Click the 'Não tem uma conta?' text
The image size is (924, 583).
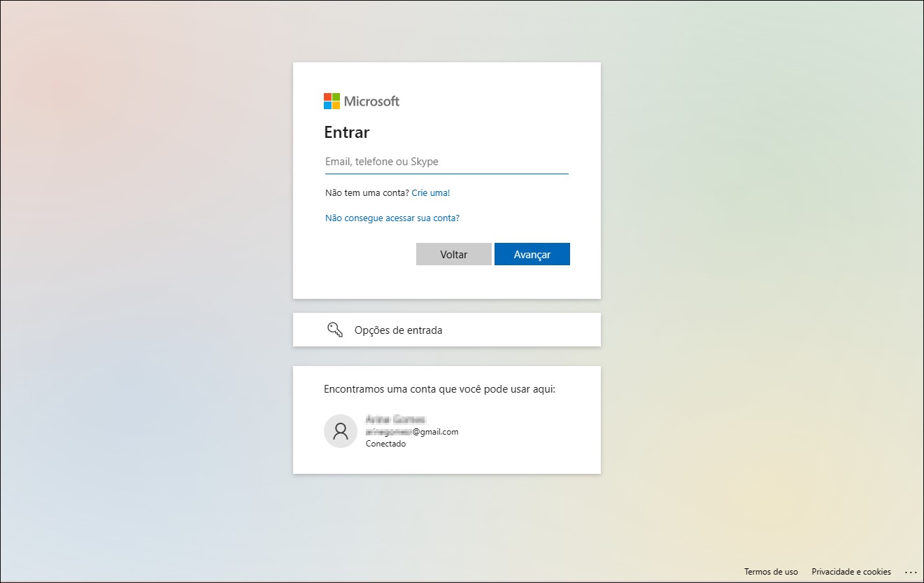[x=367, y=192]
